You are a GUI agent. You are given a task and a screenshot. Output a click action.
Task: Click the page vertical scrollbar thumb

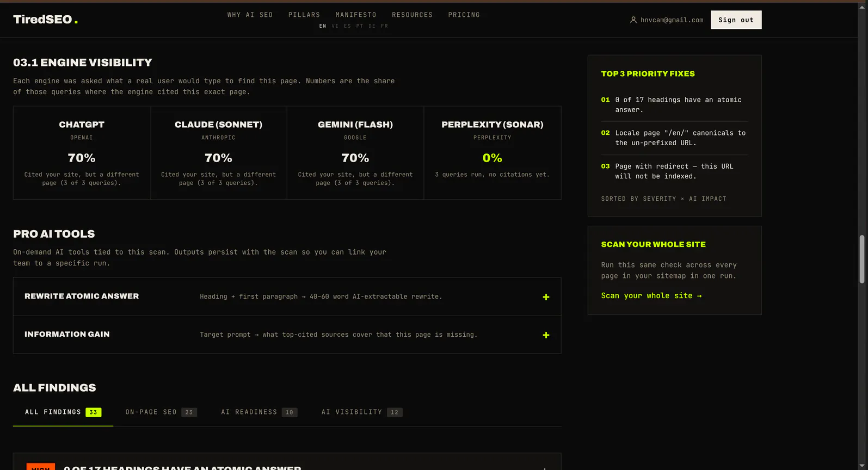coord(861,259)
